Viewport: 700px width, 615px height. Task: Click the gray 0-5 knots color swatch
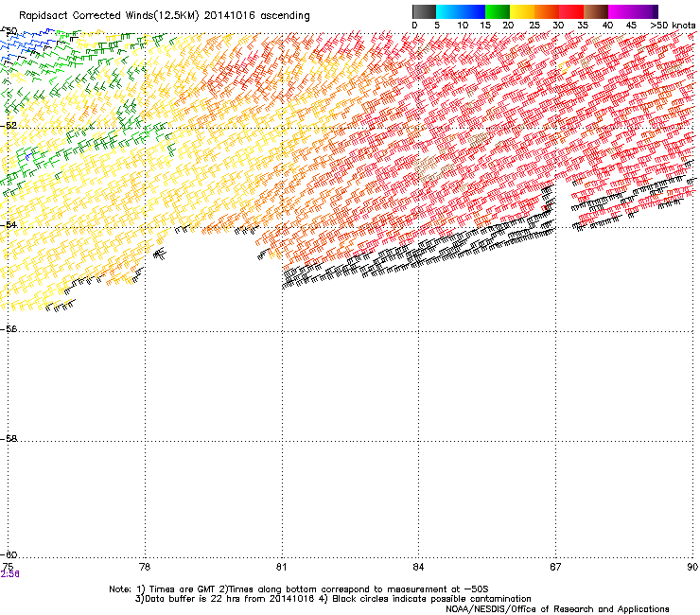pos(424,11)
